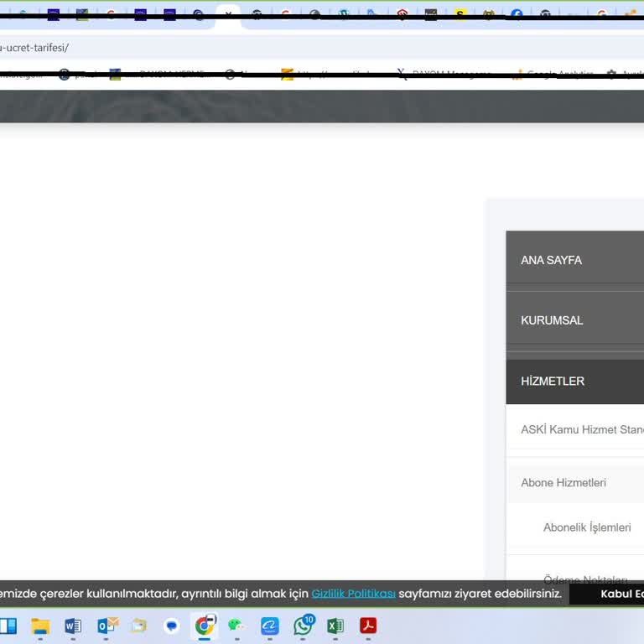Screen dimensions: 644x644
Task: Open the Outlook taskbar icon
Action: click(x=106, y=626)
